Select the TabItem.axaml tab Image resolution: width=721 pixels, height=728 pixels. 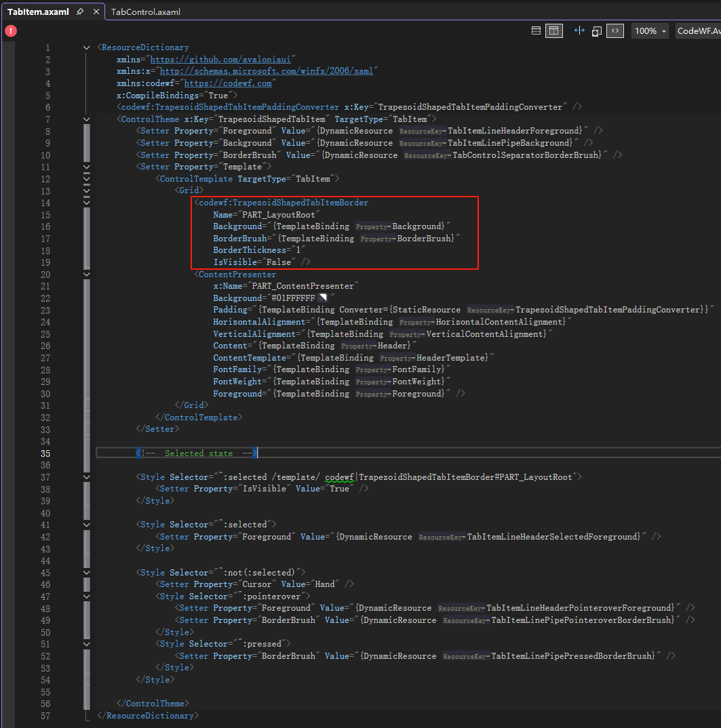tap(38, 12)
